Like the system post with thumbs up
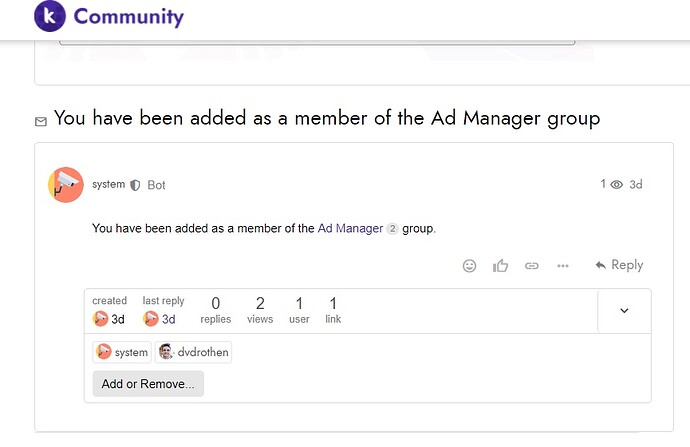Image resolution: width=690 pixels, height=447 pixels. coord(501,265)
